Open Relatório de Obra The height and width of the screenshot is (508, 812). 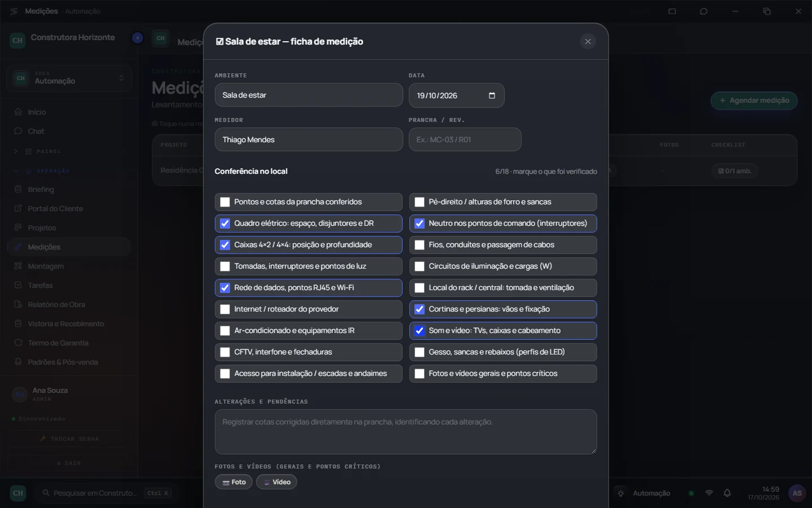click(69, 304)
